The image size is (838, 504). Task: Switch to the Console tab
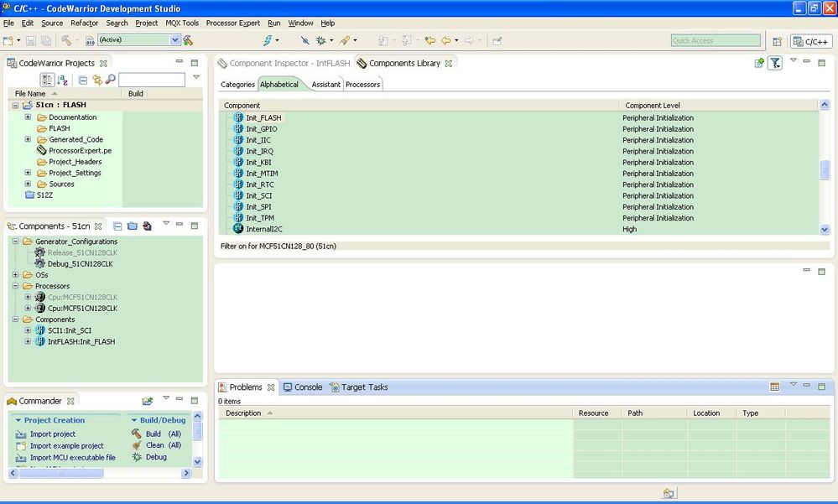[303, 387]
